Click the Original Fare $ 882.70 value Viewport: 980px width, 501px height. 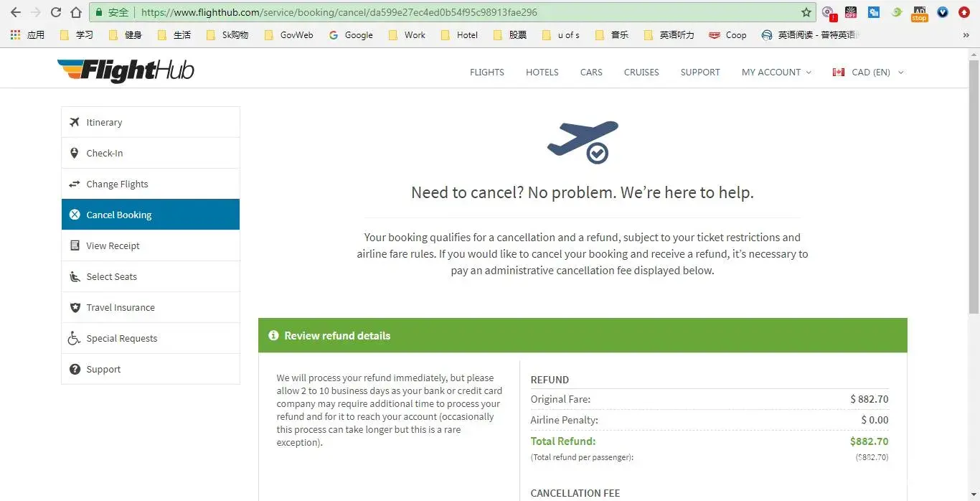click(x=870, y=399)
